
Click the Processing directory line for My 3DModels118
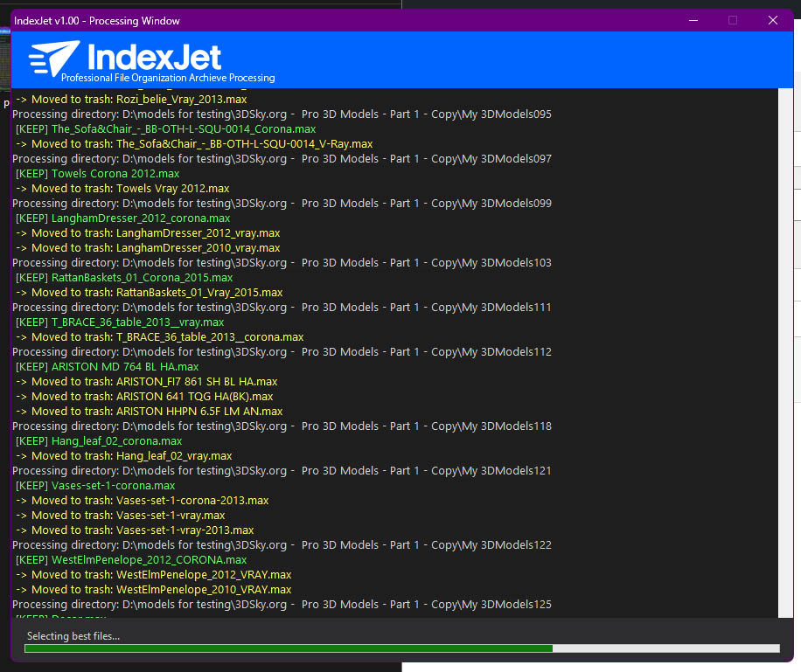click(282, 426)
